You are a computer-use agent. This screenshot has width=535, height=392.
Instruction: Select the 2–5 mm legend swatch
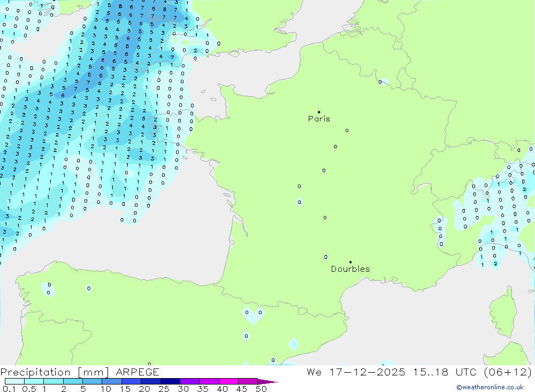coord(73,381)
